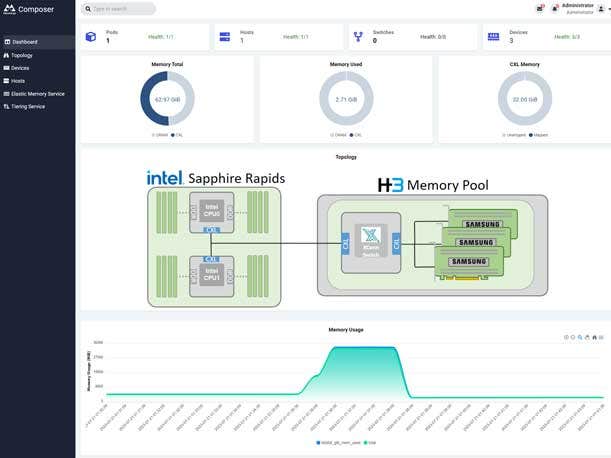Go to Tiering Service page

coord(27,106)
